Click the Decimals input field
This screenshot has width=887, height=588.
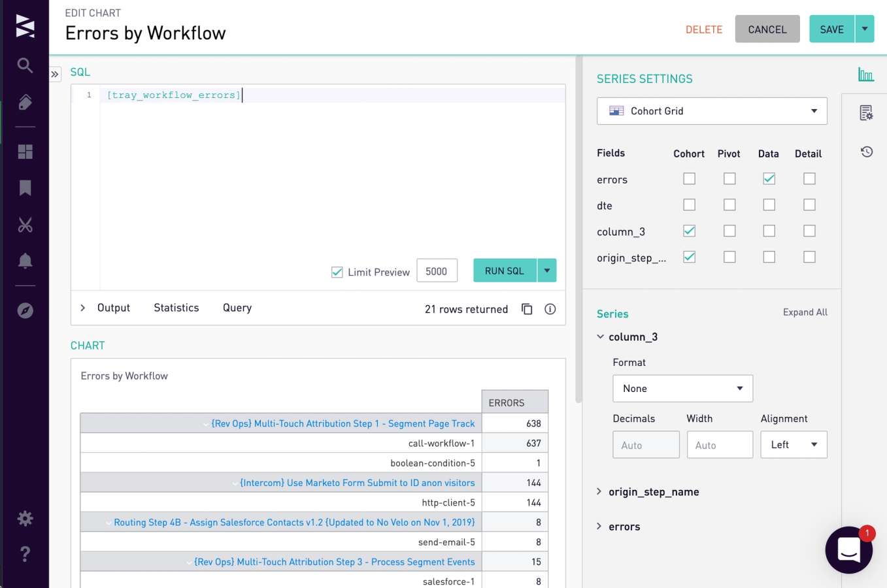[646, 444]
